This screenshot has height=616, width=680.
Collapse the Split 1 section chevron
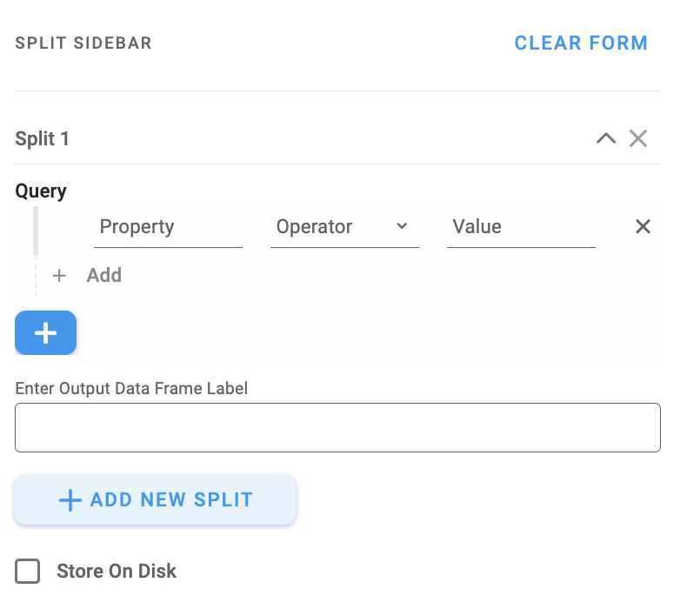pyautogui.click(x=605, y=138)
